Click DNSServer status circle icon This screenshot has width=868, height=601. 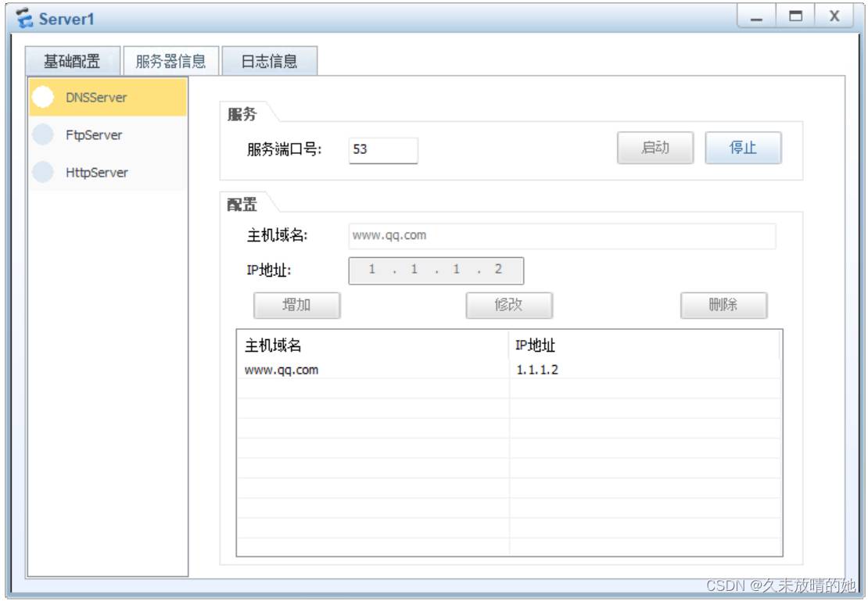point(43,98)
